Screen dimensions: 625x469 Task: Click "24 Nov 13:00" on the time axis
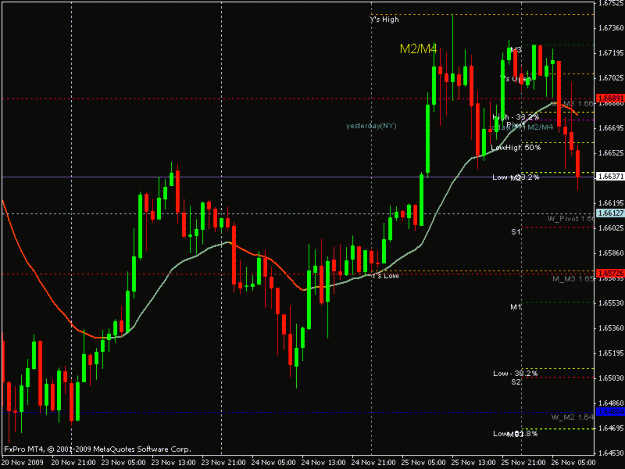point(323,463)
